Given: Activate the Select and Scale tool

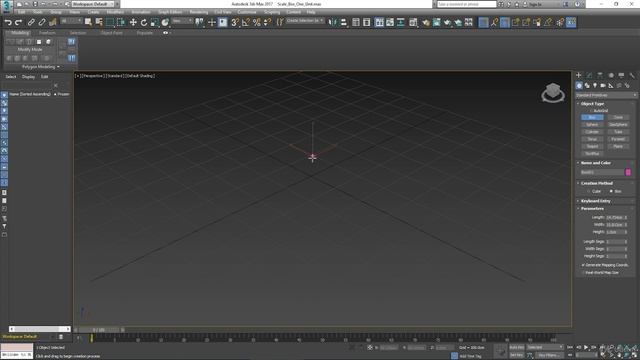Looking at the screenshot, I should [154, 22].
